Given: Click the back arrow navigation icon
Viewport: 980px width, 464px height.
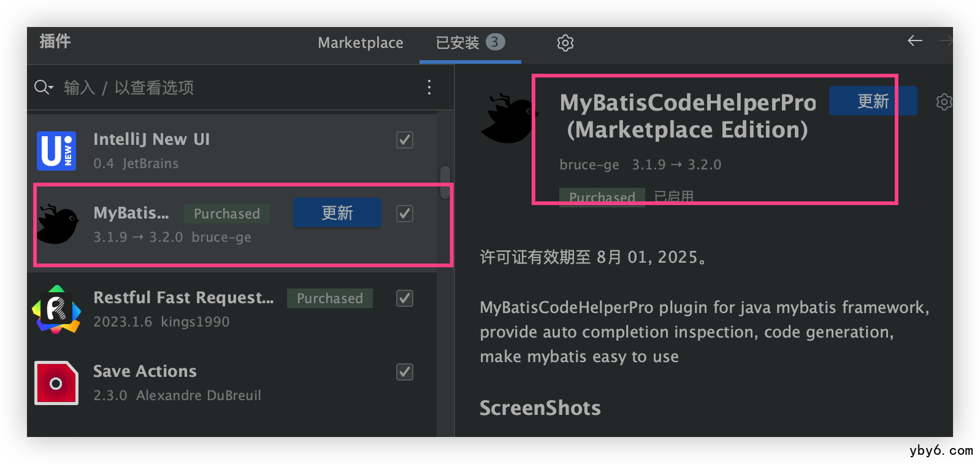Looking at the screenshot, I should click(914, 41).
